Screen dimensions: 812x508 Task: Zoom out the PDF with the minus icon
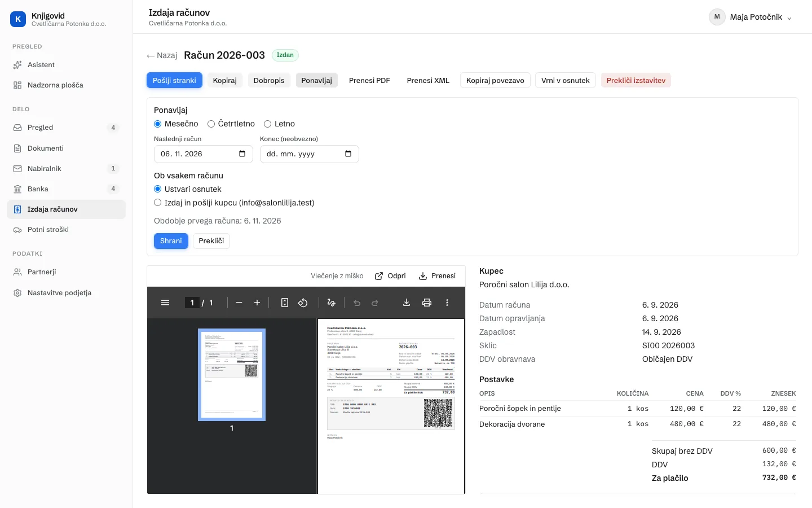[239, 303]
